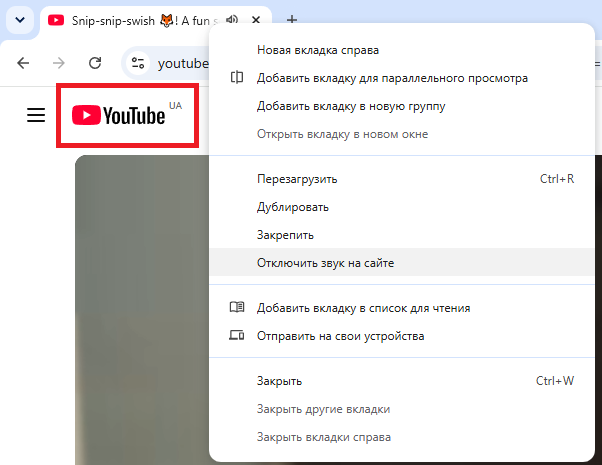This screenshot has width=602, height=465.
Task: Choose Дублировать in context menu
Action: (402, 207)
